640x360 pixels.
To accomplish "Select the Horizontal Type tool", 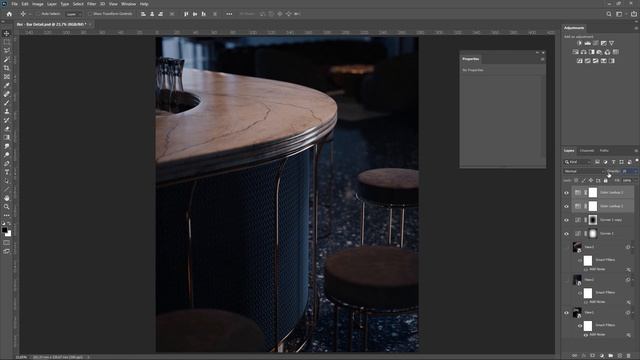I will coord(7,172).
